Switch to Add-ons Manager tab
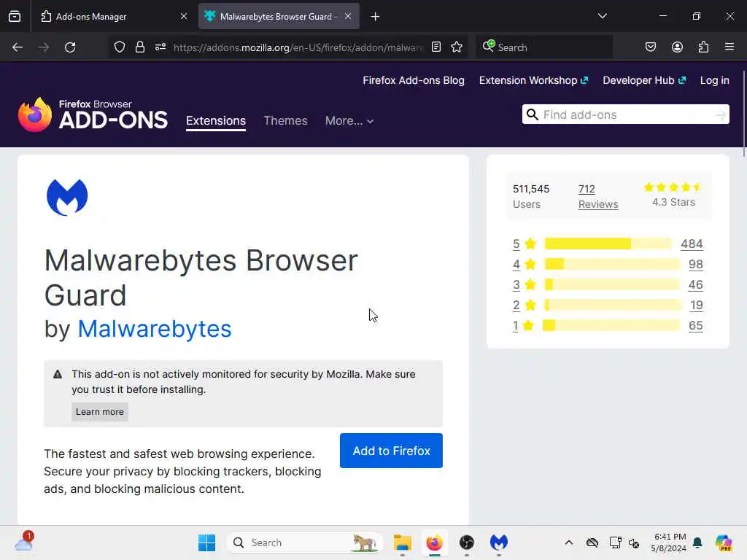 click(114, 16)
